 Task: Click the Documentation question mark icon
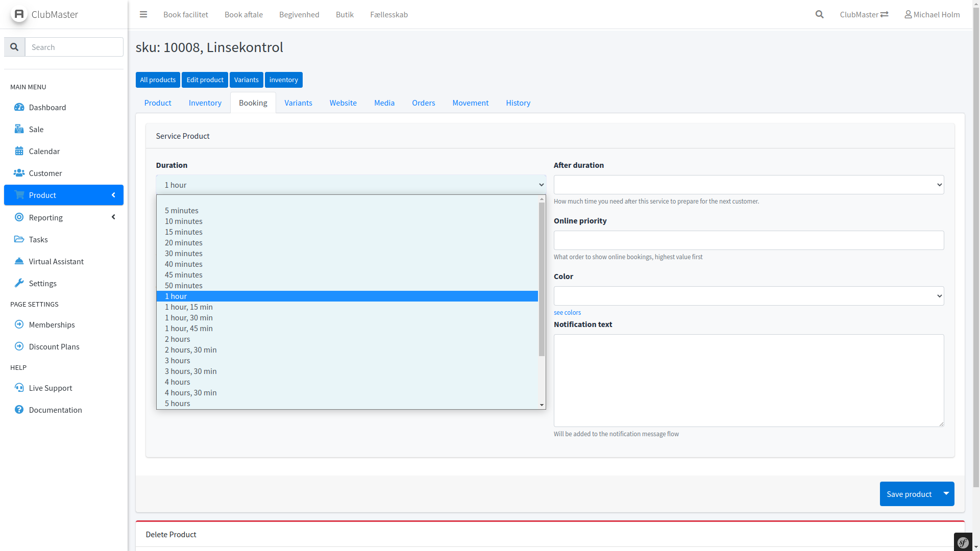(19, 410)
